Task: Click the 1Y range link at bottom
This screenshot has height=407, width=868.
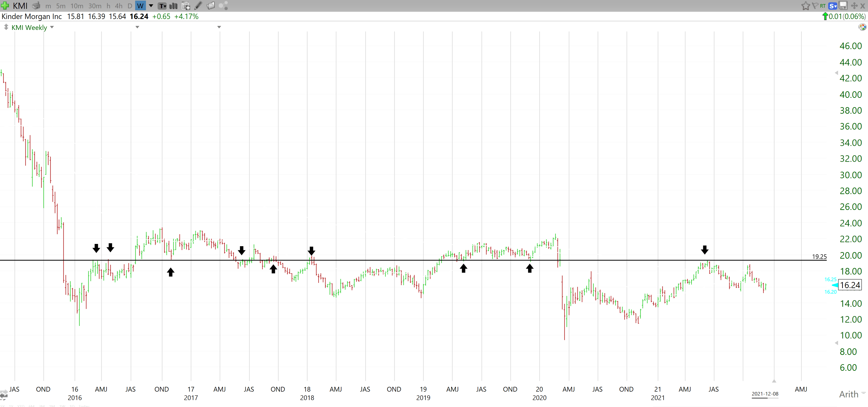Action: (x=11, y=406)
